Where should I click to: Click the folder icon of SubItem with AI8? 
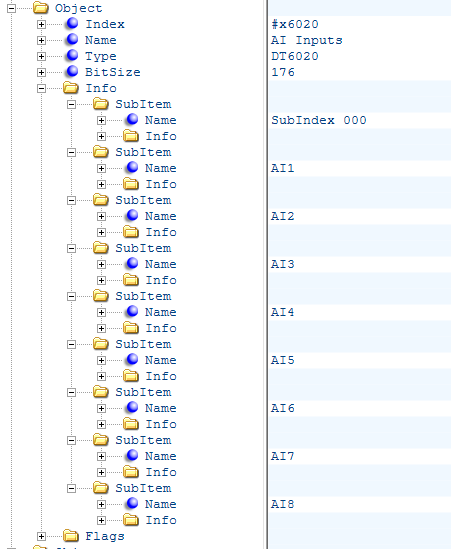(x=101, y=487)
